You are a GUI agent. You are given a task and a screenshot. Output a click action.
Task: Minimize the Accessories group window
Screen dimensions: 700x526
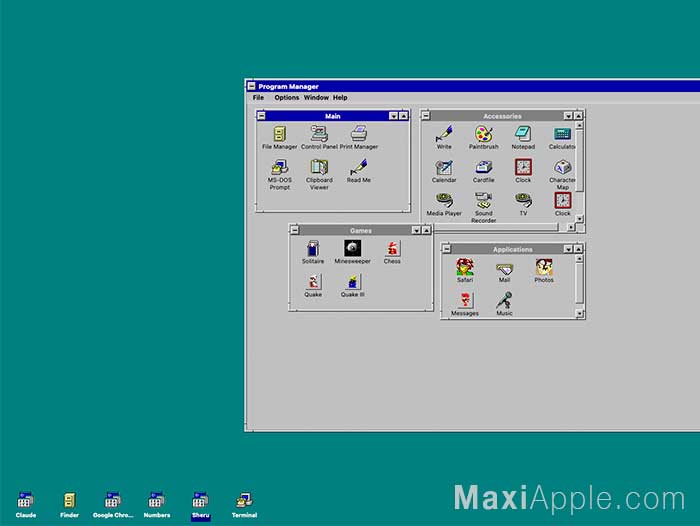(568, 116)
